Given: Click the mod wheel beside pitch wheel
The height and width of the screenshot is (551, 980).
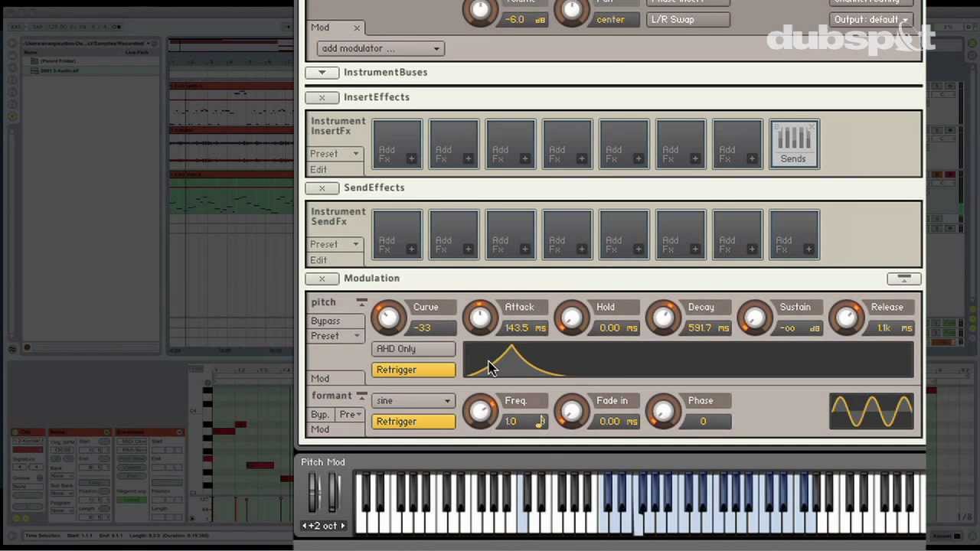Looking at the screenshot, I should 334,492.
